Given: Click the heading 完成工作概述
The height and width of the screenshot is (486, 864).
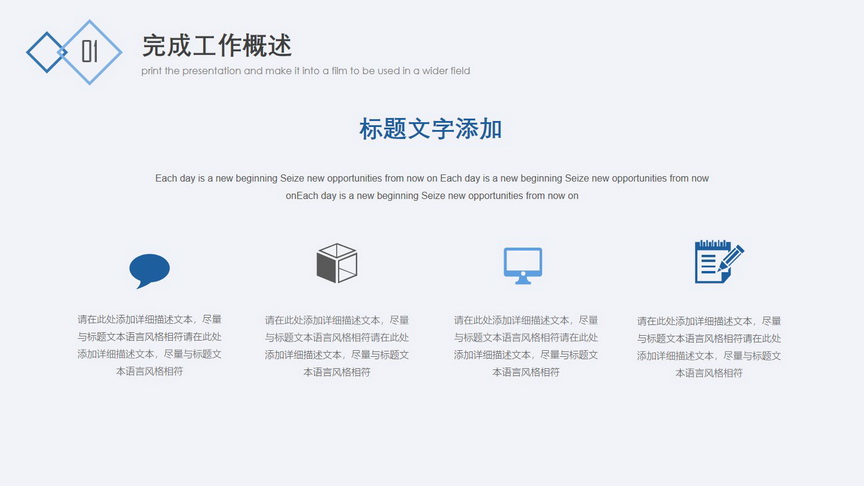Looking at the screenshot, I should pos(217,45).
